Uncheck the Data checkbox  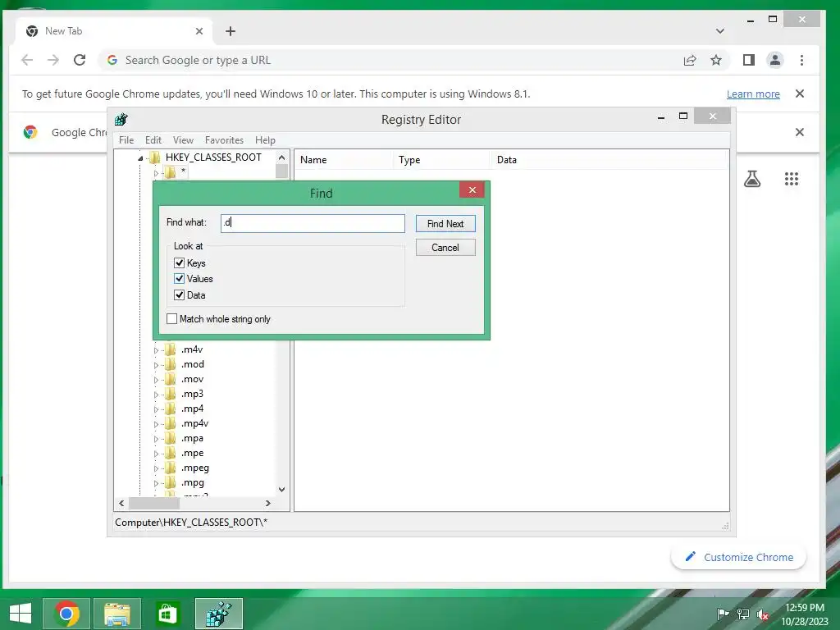point(180,295)
